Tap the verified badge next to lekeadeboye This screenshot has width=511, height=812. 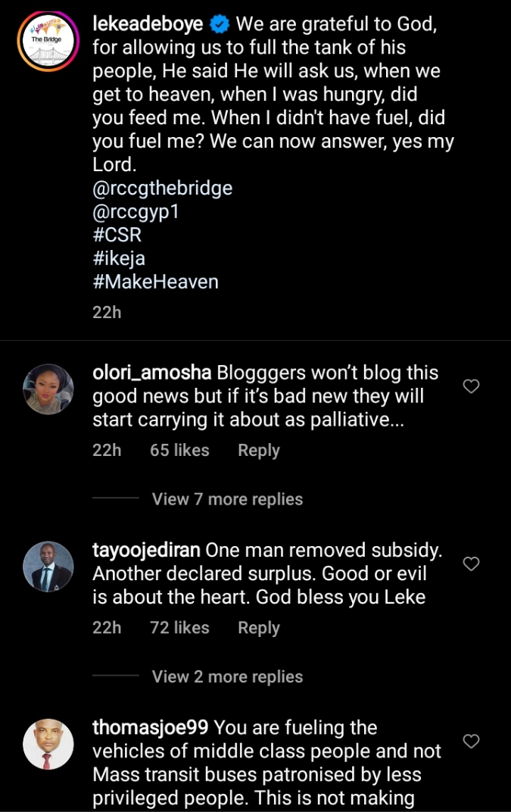(x=220, y=25)
